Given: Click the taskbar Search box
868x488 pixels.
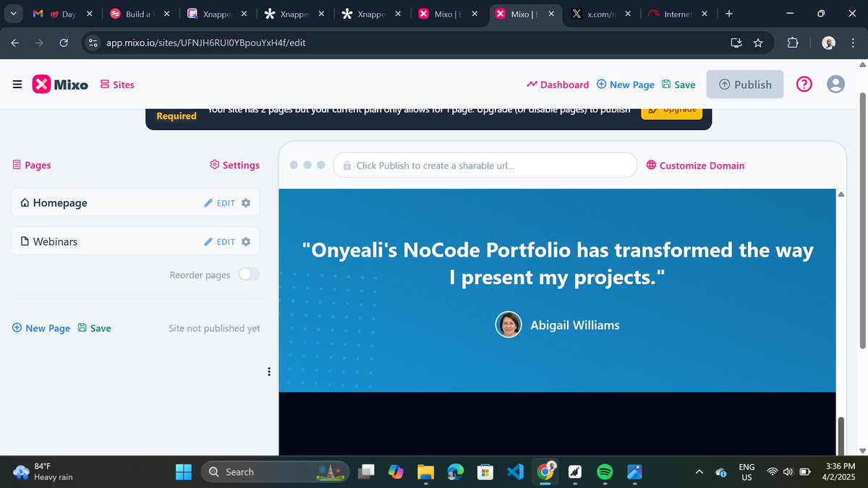Looking at the screenshot, I should click(275, 471).
